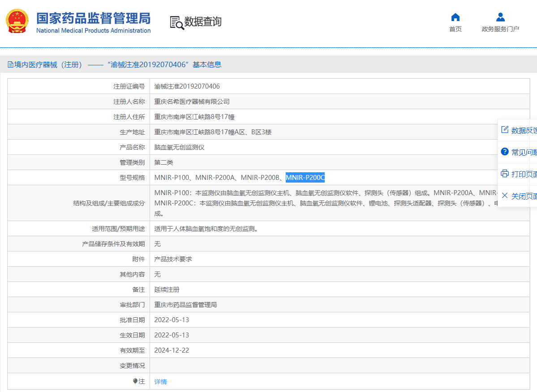
Task: Click the 政务服务门户 label
Action: coord(500,29)
